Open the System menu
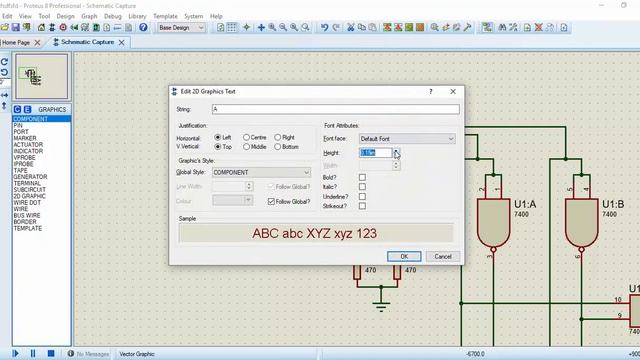 tap(193, 16)
